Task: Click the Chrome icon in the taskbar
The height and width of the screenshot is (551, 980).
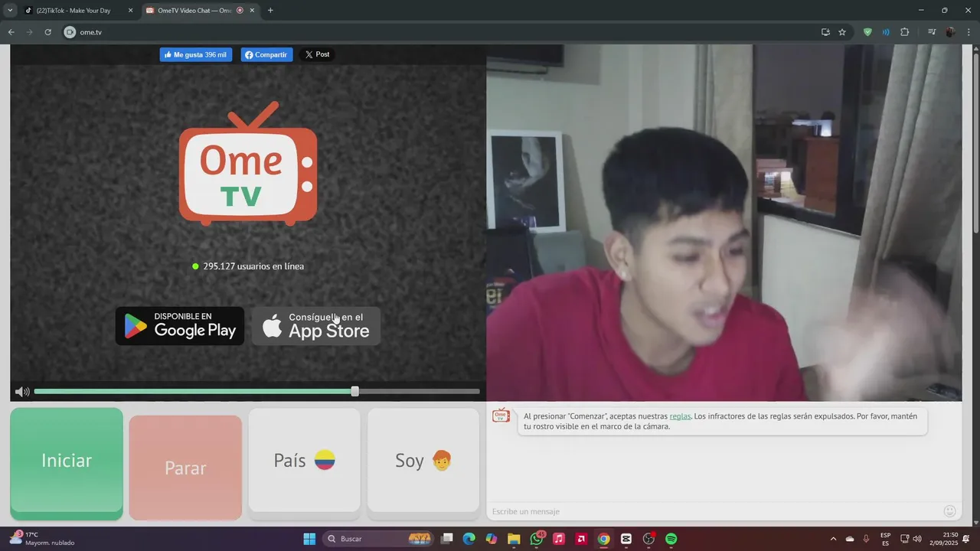Action: pos(604,539)
